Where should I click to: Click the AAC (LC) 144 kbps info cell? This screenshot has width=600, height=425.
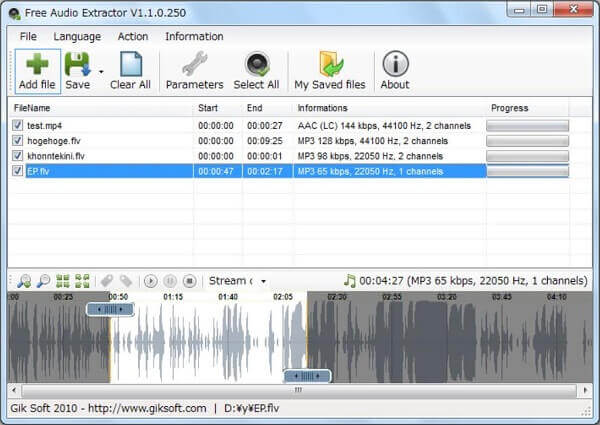tap(384, 125)
